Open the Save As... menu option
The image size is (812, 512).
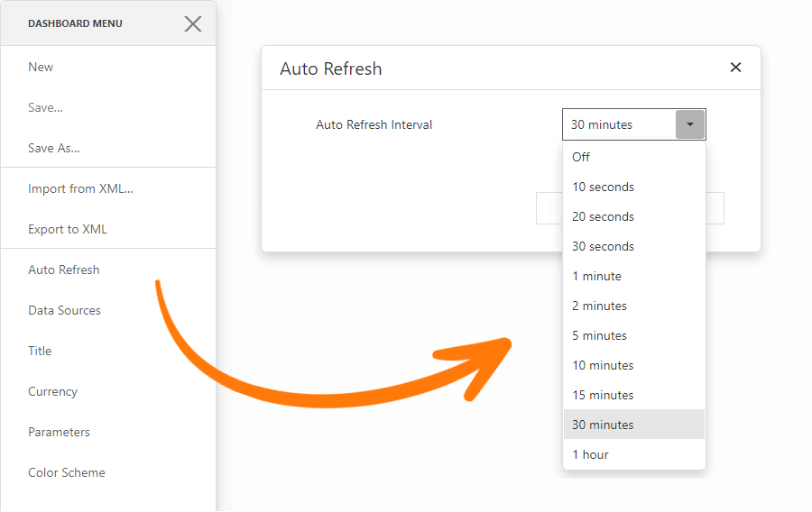point(54,148)
